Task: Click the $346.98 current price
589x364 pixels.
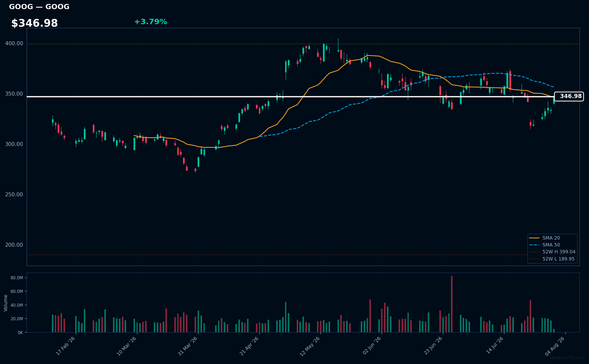Action: click(34, 23)
